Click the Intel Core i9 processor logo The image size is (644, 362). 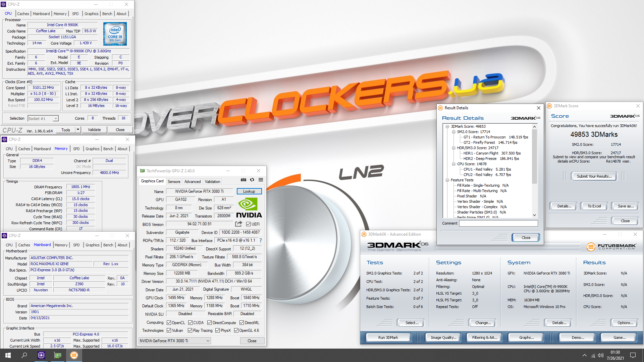[x=115, y=34]
